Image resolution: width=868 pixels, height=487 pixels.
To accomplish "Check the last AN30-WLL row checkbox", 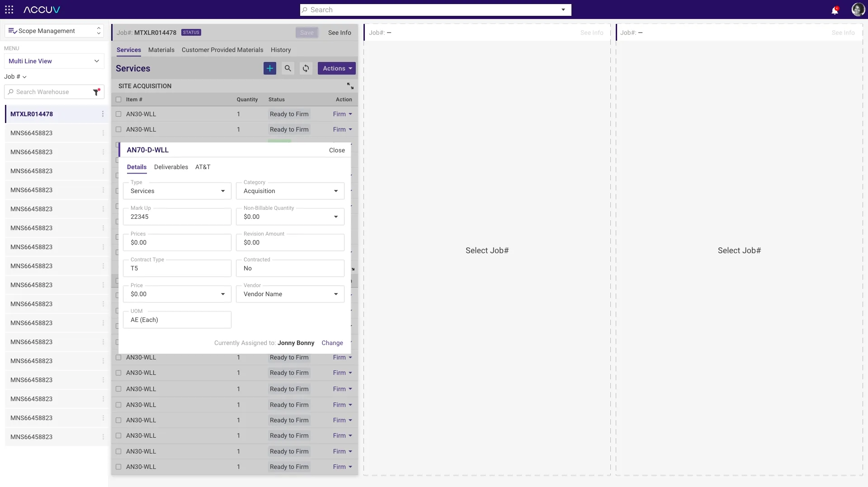I will point(118,467).
